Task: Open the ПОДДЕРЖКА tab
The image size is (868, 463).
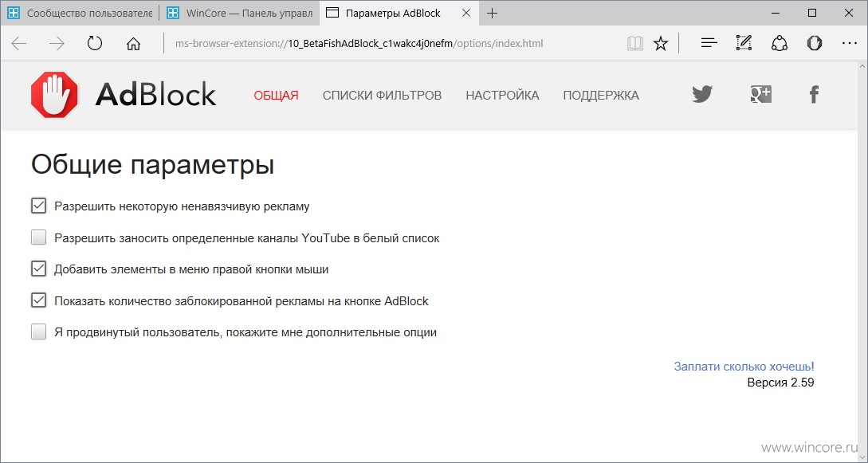Action: pos(601,96)
